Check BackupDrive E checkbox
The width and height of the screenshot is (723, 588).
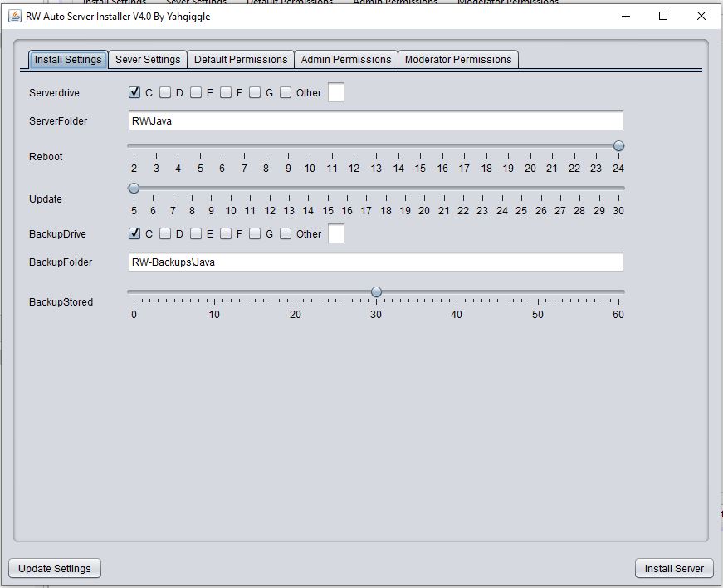pos(196,234)
